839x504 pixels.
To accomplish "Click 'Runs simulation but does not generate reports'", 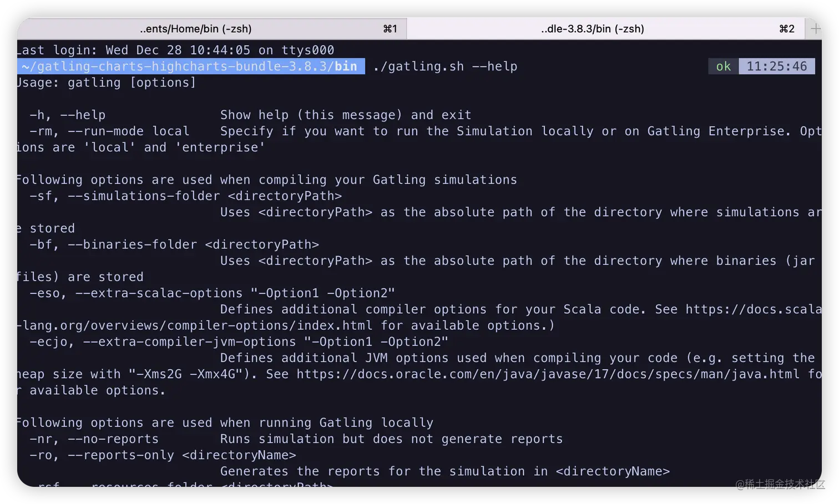I will click(391, 439).
